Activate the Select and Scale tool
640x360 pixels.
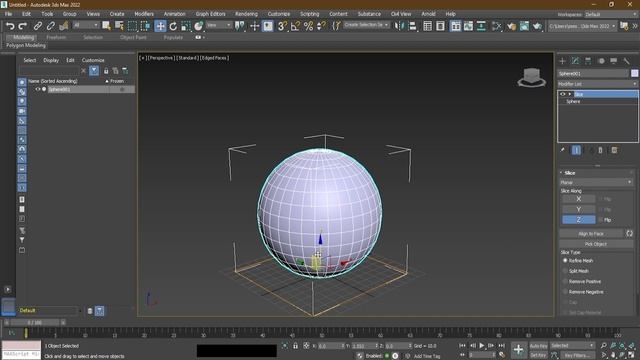[x=186, y=26]
